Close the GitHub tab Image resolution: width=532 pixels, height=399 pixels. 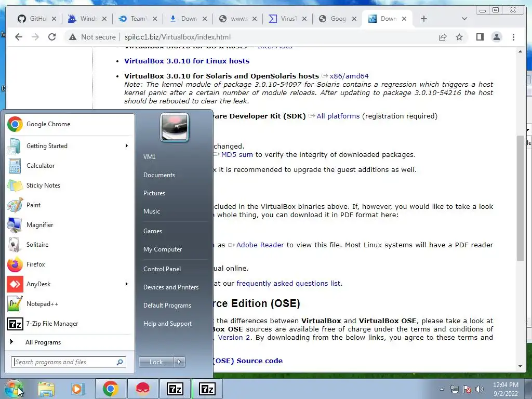pyautogui.click(x=54, y=19)
